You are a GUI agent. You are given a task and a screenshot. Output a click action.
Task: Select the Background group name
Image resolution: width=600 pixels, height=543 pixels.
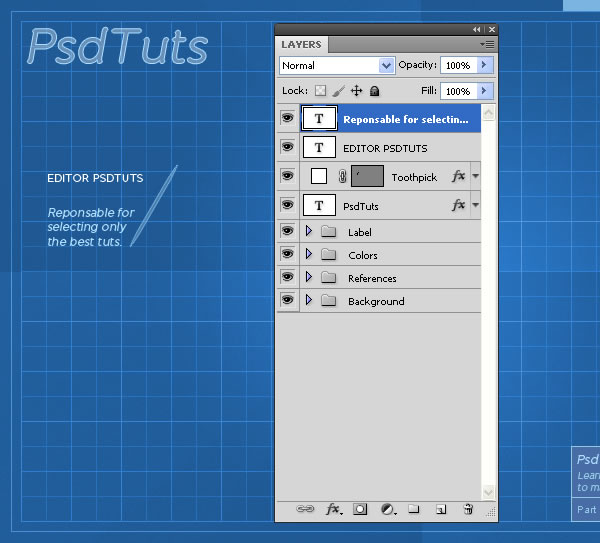tap(376, 302)
